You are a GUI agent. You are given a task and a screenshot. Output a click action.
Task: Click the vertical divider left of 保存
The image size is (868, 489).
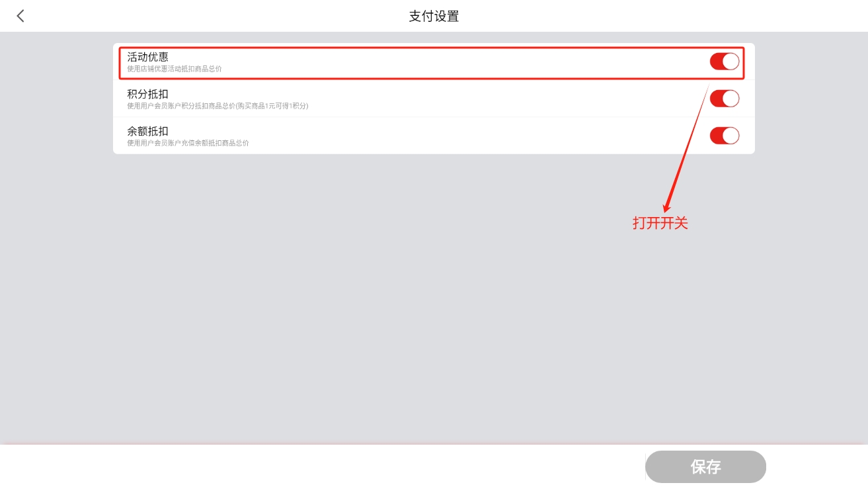(645, 467)
